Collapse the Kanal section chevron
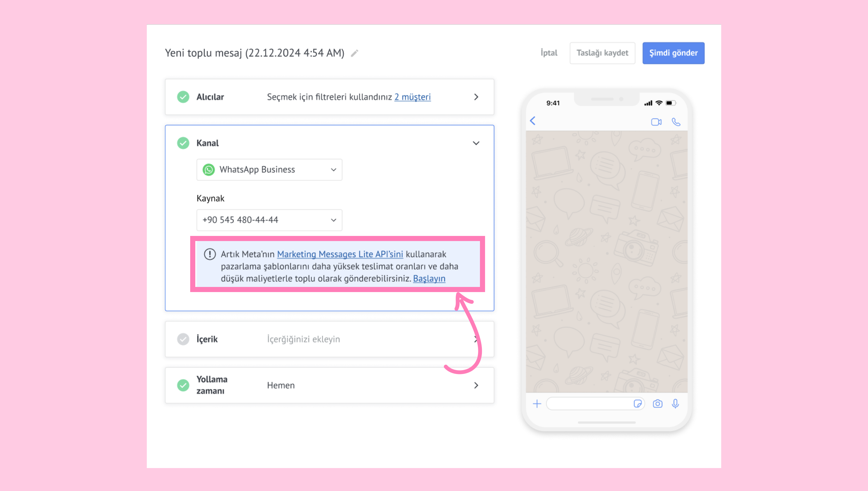Image resolution: width=868 pixels, height=491 pixels. click(x=476, y=143)
